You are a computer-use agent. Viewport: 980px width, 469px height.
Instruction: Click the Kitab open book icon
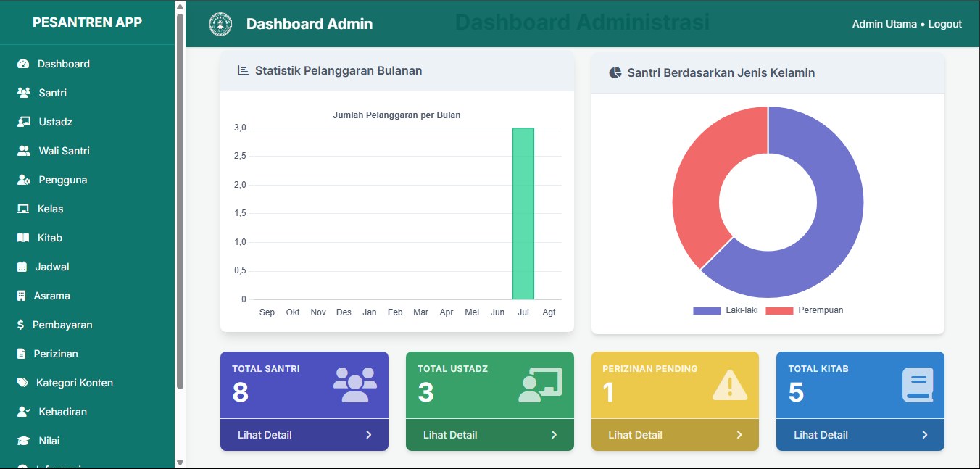23,238
